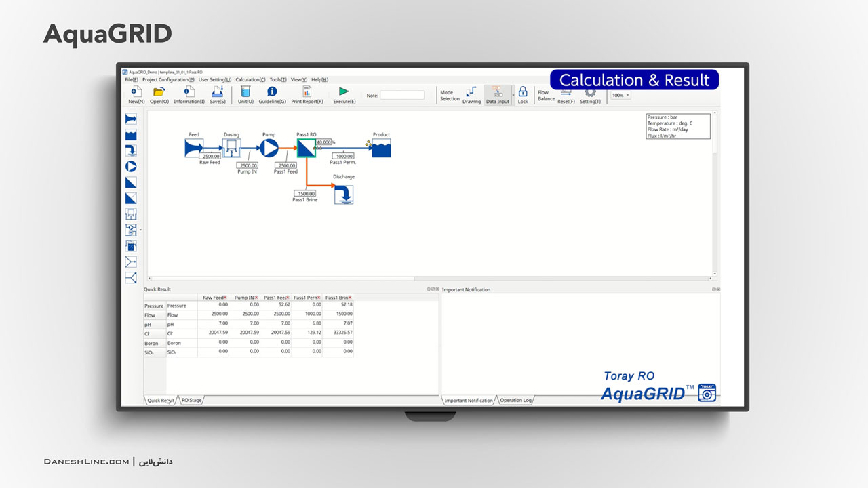Click the Pressure row header
Screen dimensions: 868x488
pos(154,306)
